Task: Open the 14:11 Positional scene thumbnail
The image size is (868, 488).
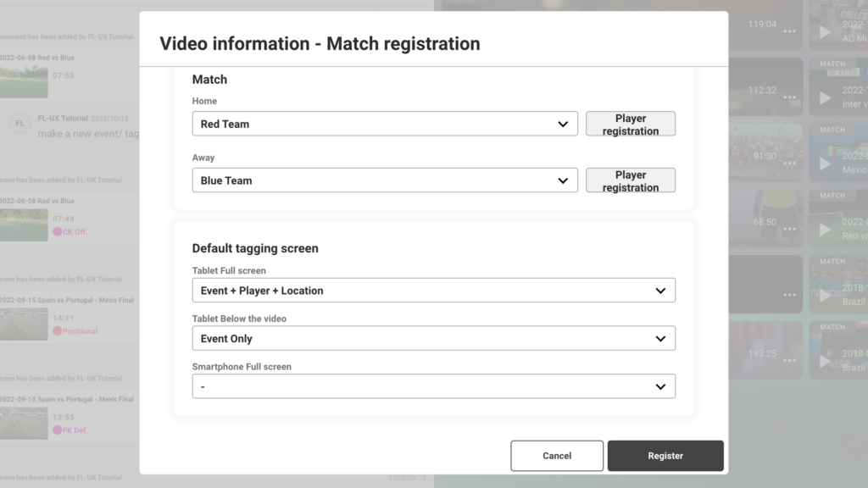Action: pos(24,324)
